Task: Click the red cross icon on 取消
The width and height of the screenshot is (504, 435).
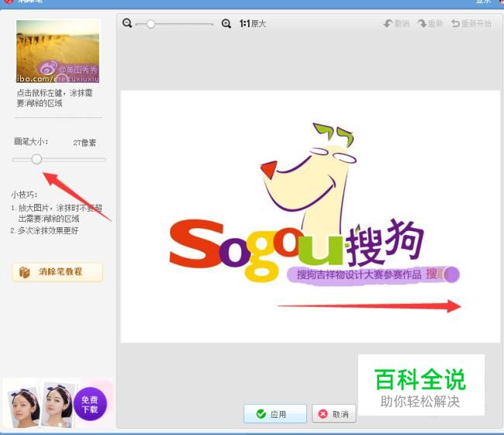Action: 323,414
